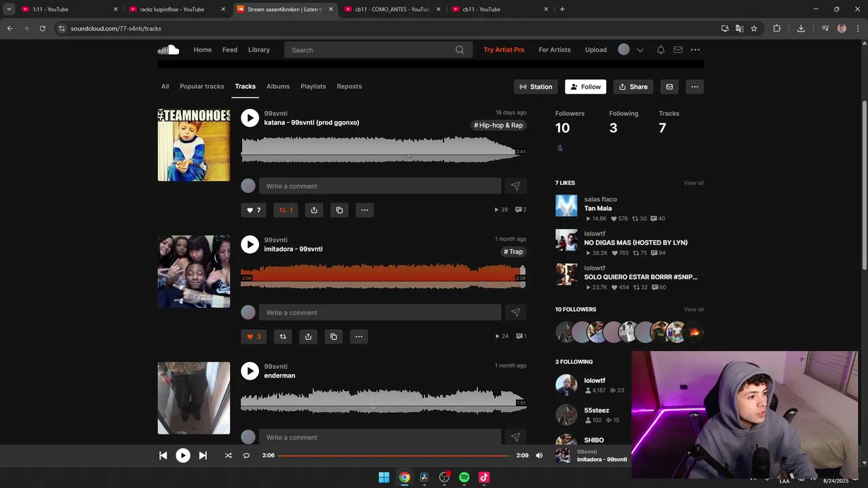Mute volume speaker icon in player
Image resolution: width=868 pixels, height=488 pixels.
coord(539,455)
